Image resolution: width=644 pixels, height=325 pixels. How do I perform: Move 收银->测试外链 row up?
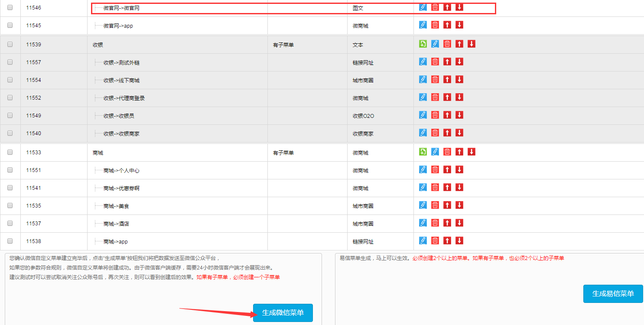pos(447,62)
